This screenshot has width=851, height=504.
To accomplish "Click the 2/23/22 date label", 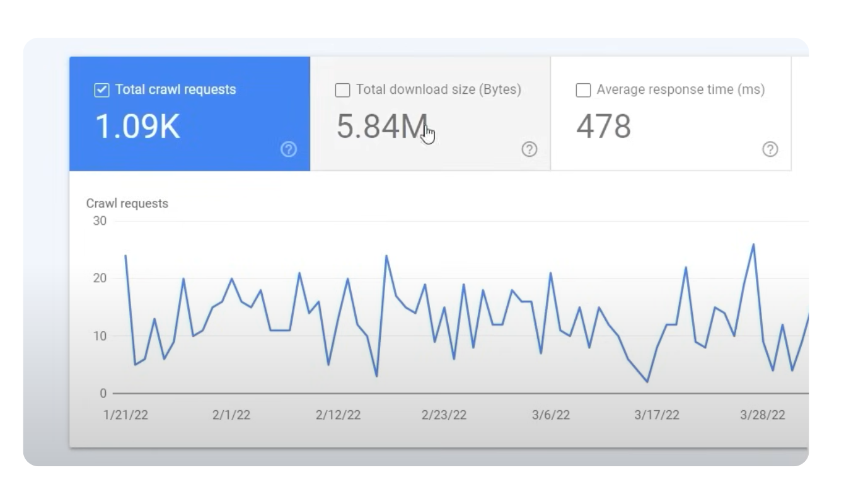I will (x=444, y=415).
